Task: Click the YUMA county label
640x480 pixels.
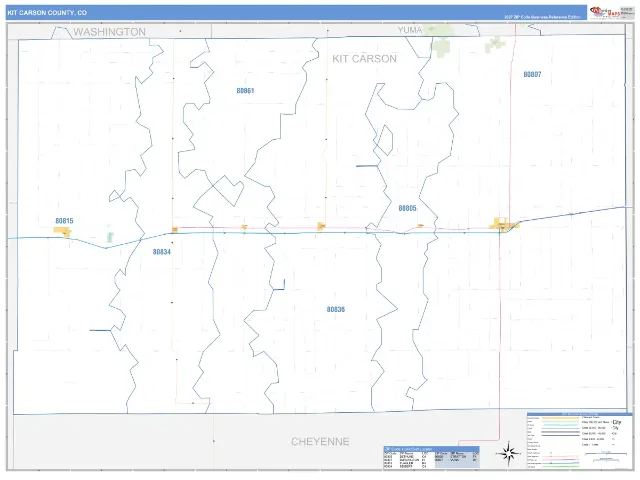Action: [x=410, y=30]
